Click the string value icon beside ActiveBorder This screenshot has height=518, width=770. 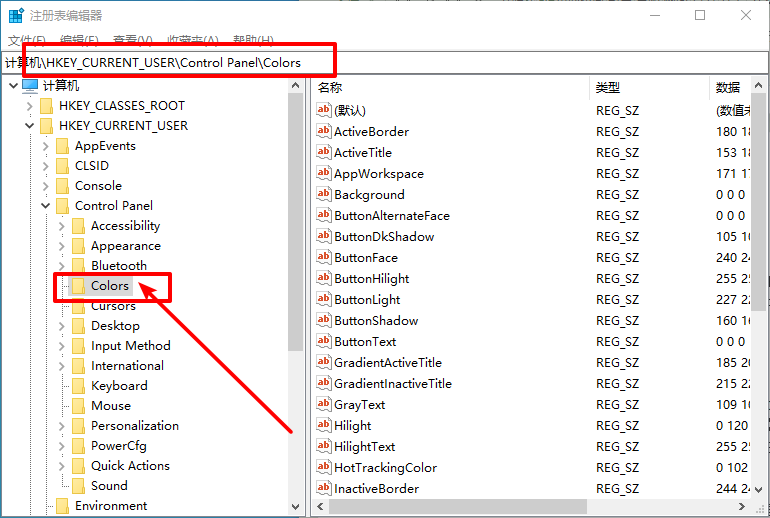324,131
